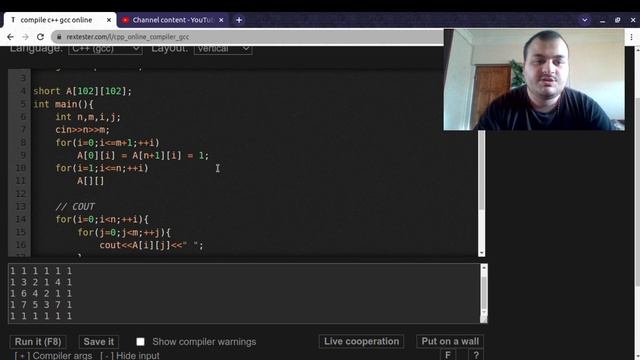This screenshot has width=640, height=360.
Task: Click code line 'cout<<A[i][j]<<" ";'
Action: coord(151,245)
